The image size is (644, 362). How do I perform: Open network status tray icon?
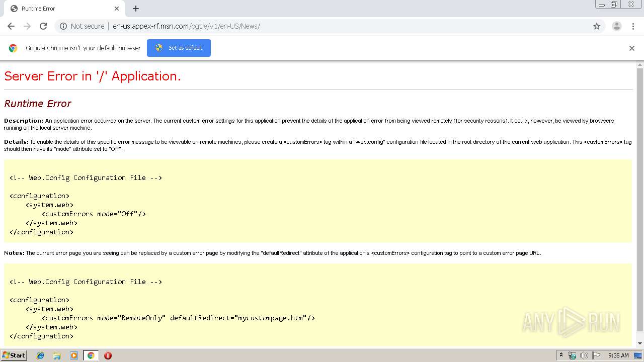[x=572, y=355]
